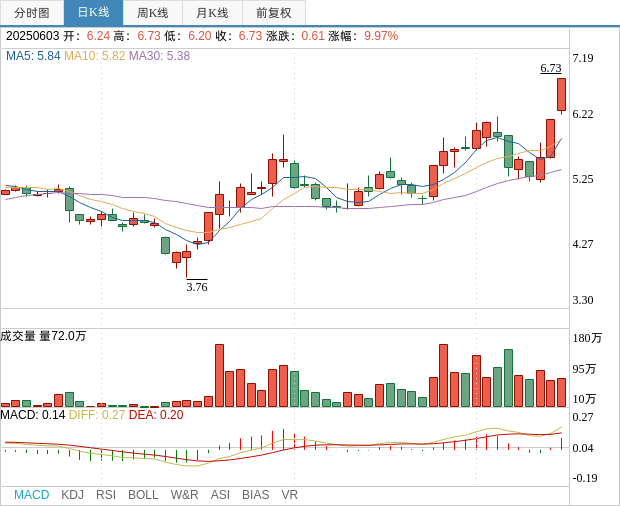The height and width of the screenshot is (506, 620).
Task: Select the 日K线 tab
Action: pyautogui.click(x=93, y=13)
